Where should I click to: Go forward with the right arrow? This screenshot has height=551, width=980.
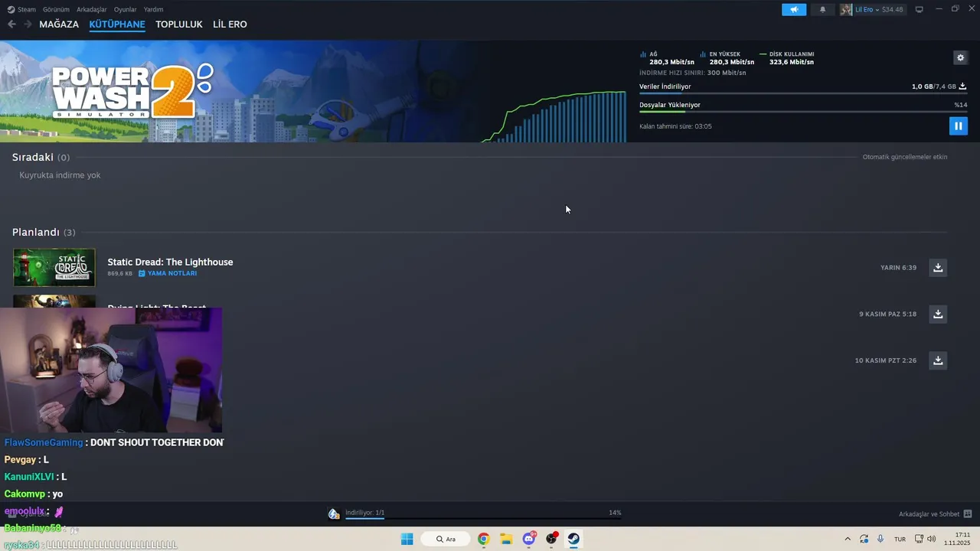28,24
